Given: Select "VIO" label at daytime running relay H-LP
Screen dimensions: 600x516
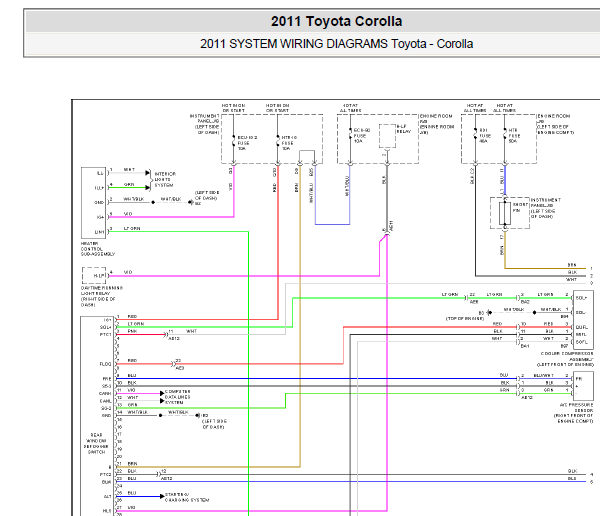Looking at the screenshot, I should 128,272.
